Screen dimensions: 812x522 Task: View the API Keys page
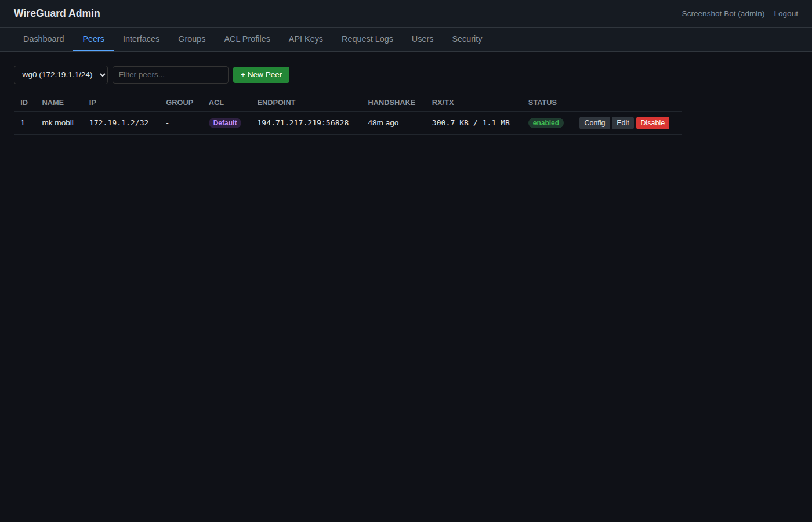[x=306, y=39]
